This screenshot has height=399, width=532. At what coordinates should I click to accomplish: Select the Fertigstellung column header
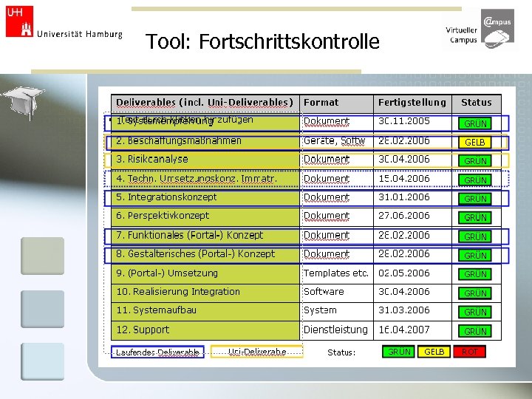(x=412, y=103)
